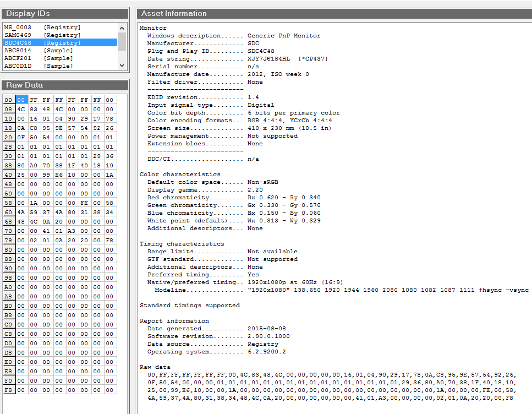Click row offset label 10 in Raw Data
This screenshot has width=532, height=414.
coord(8,118)
